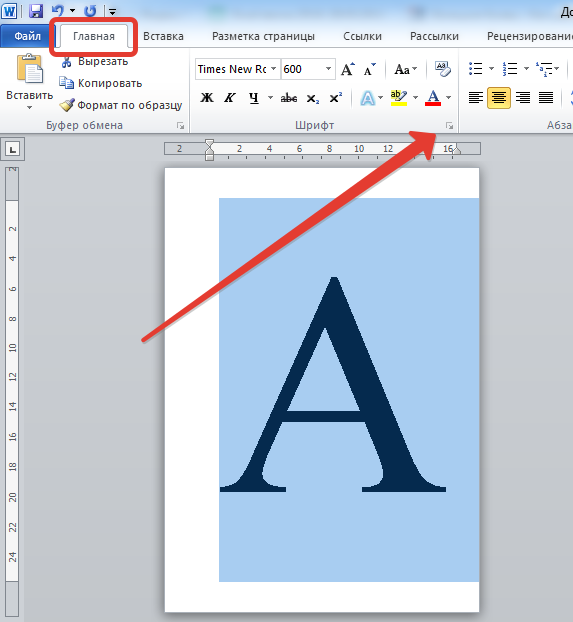Click the Grow Font icon

tap(348, 69)
